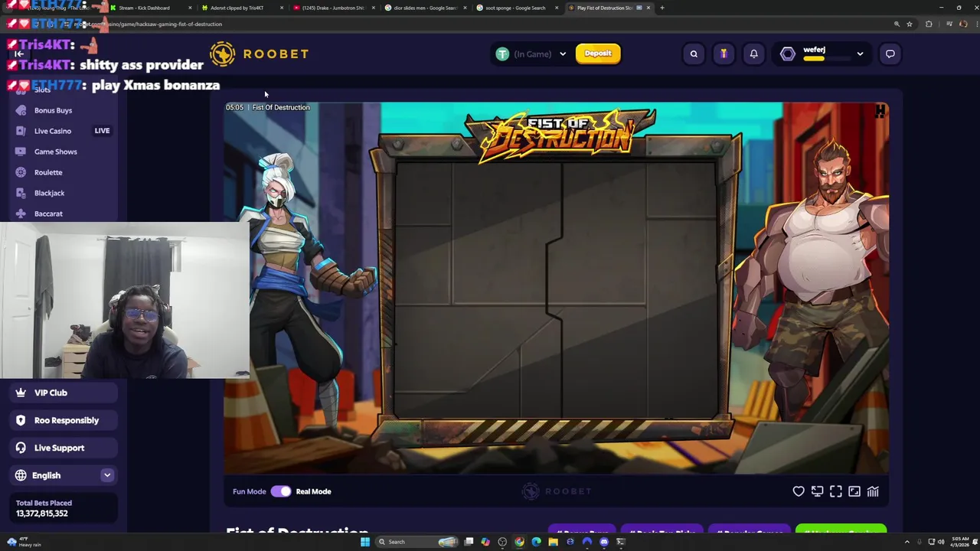Click the Bonus Buys sidebar icon
Viewport: 980px width, 551px height.
point(21,110)
